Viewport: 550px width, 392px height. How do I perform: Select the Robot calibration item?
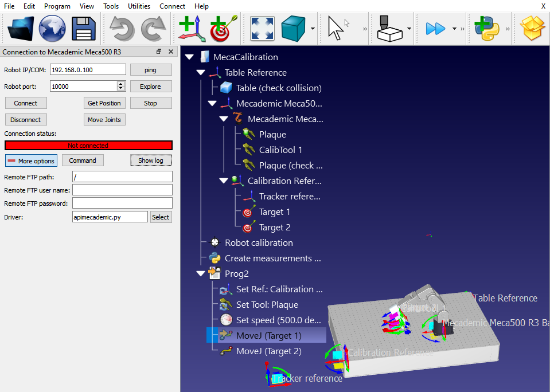(251, 243)
